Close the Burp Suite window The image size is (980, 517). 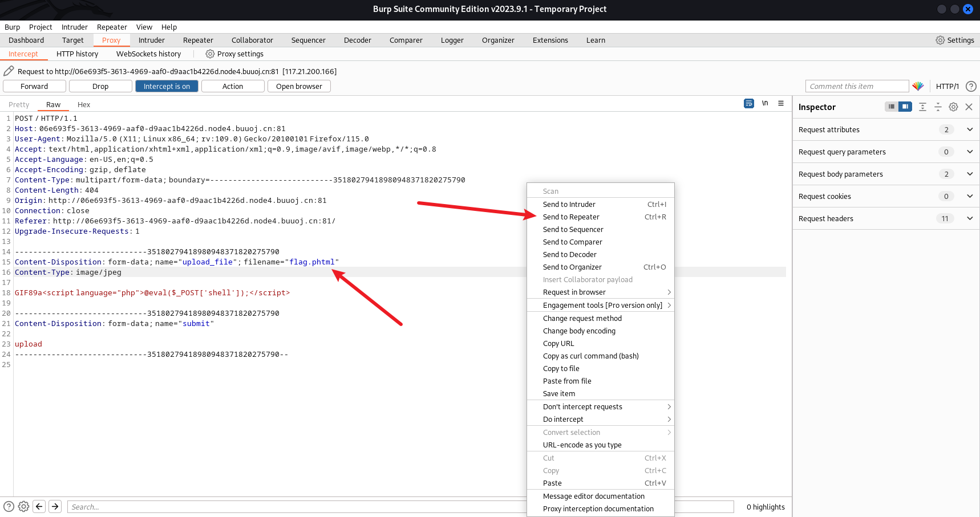pos(968,9)
